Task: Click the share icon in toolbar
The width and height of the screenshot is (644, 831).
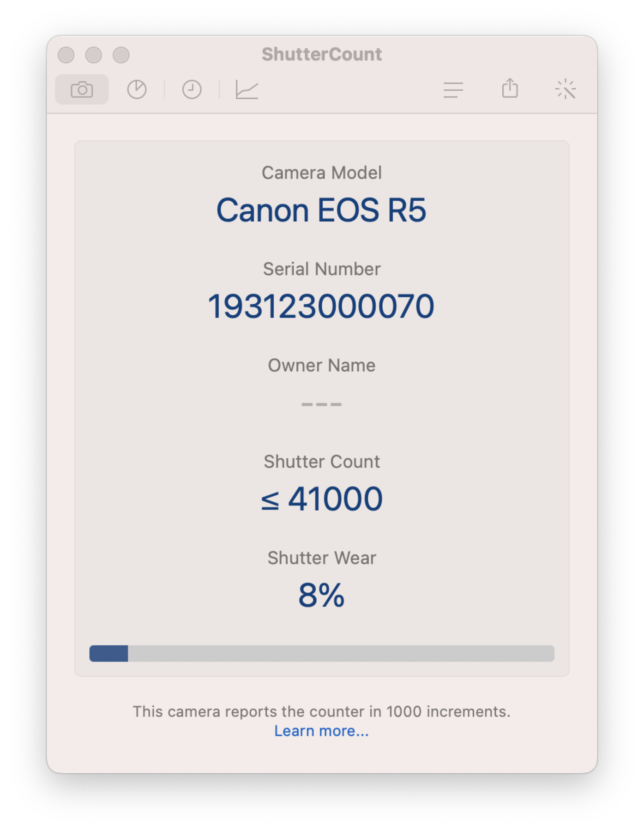Action: click(x=510, y=88)
